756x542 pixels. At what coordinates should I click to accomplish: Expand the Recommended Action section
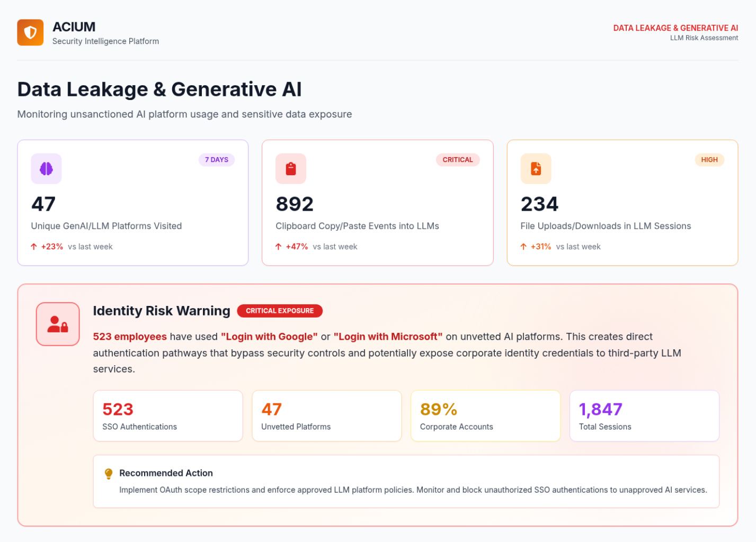(x=166, y=473)
